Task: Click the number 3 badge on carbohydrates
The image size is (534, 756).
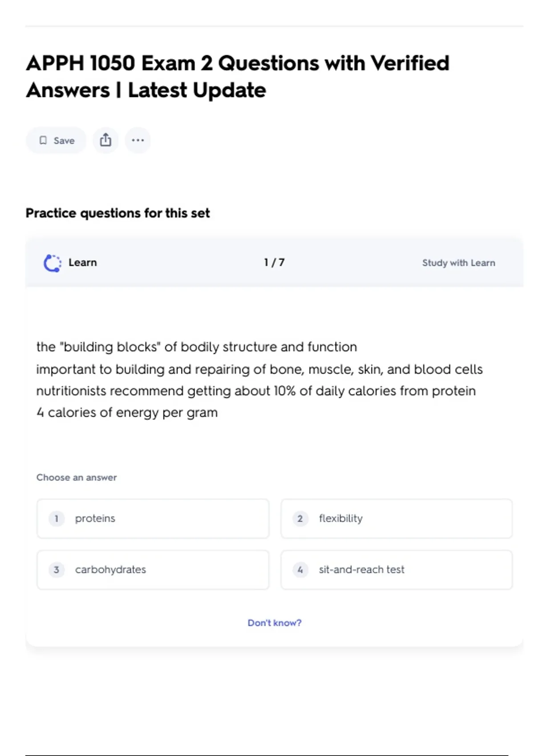Action: click(x=57, y=570)
